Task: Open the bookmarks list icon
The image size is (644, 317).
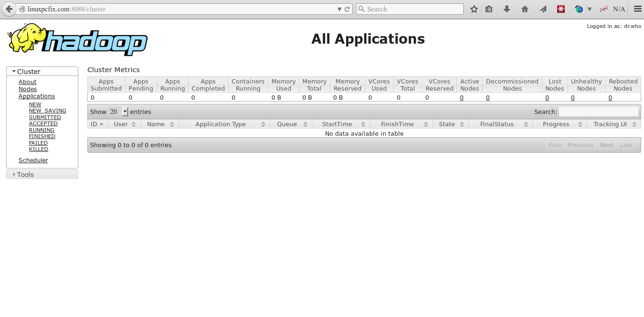Action: click(x=489, y=9)
